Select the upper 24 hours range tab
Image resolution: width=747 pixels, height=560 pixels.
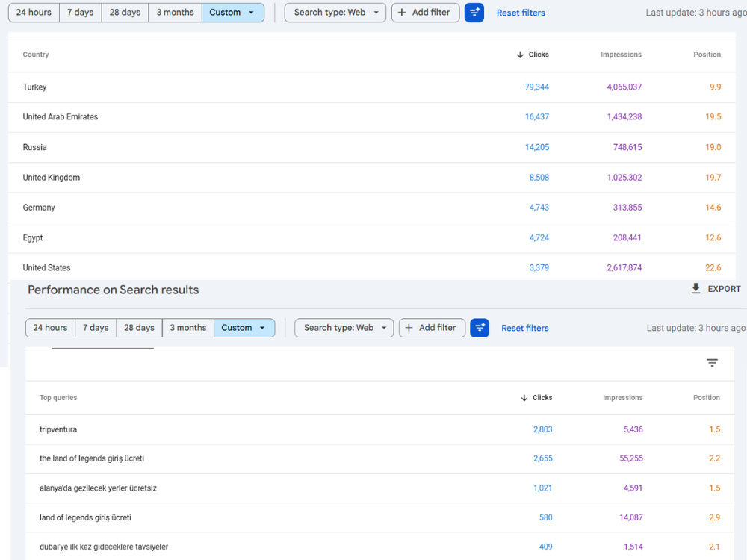tap(34, 13)
